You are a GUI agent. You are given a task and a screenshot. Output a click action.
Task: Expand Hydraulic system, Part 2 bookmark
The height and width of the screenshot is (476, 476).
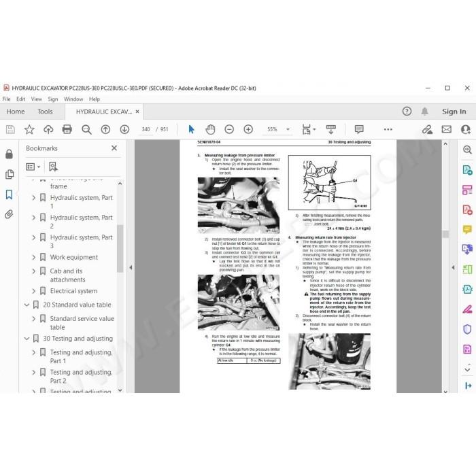34,218
